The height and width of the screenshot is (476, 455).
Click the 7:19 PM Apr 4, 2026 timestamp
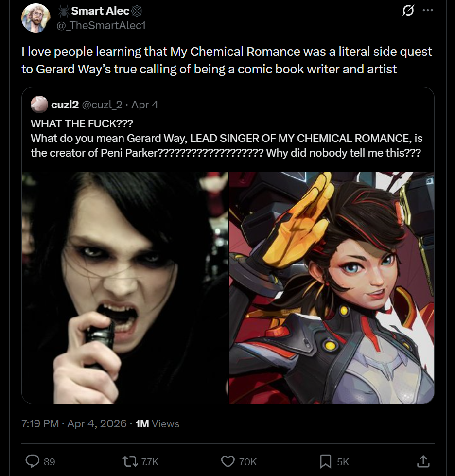[x=74, y=423]
